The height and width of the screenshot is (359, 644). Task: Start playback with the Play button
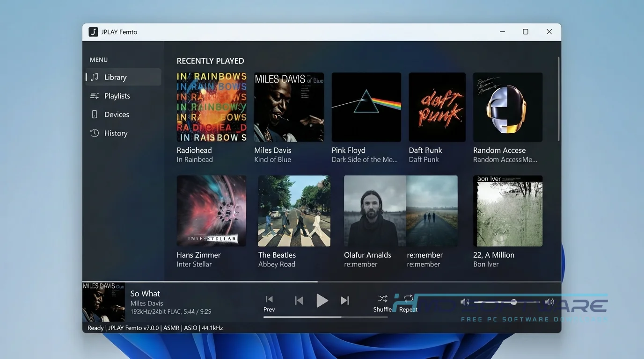pyautogui.click(x=322, y=301)
